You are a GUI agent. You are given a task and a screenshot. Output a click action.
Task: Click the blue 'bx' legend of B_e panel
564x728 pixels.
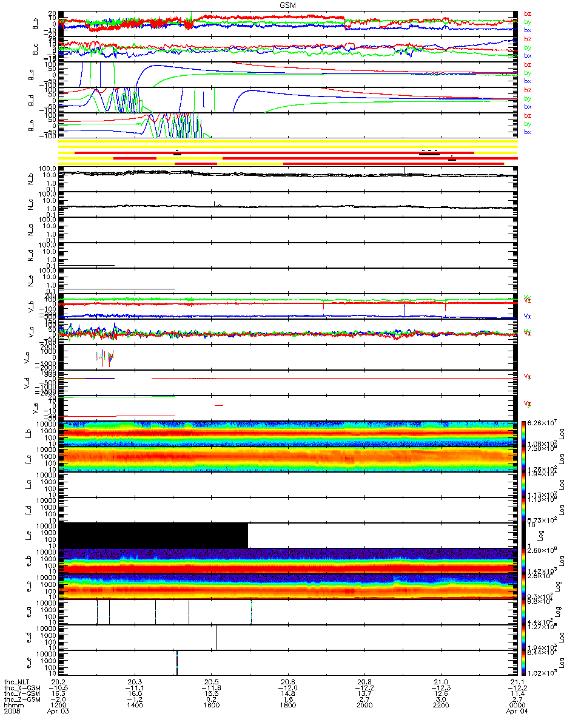pyautogui.click(x=528, y=132)
